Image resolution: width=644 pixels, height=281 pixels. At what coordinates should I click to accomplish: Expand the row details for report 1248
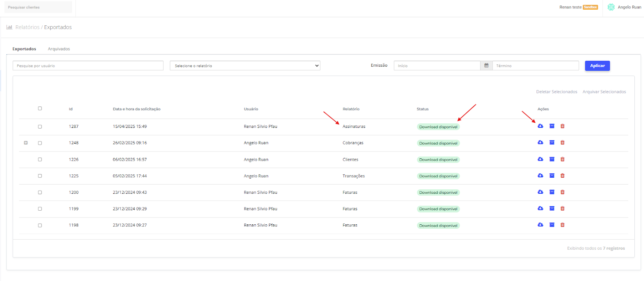pos(26,143)
